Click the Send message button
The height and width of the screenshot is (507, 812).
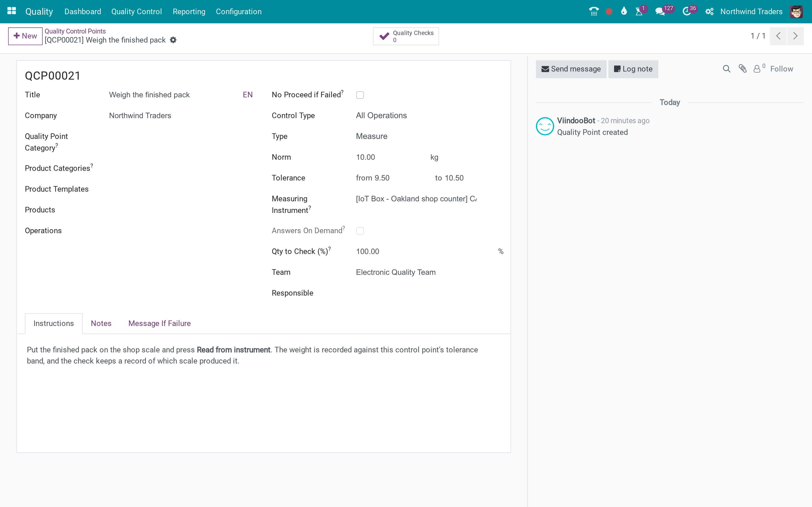click(x=571, y=69)
